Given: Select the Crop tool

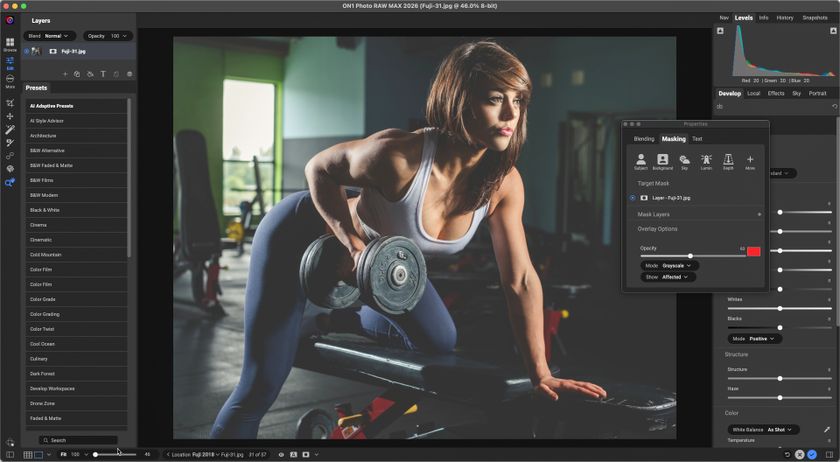Looking at the screenshot, I should coord(10,102).
